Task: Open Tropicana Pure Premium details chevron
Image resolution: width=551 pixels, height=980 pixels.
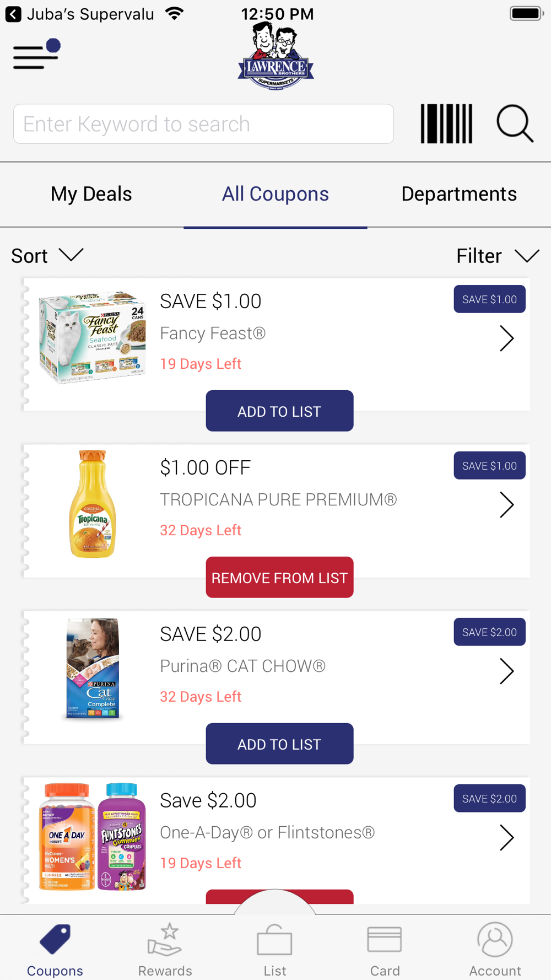Action: click(506, 505)
